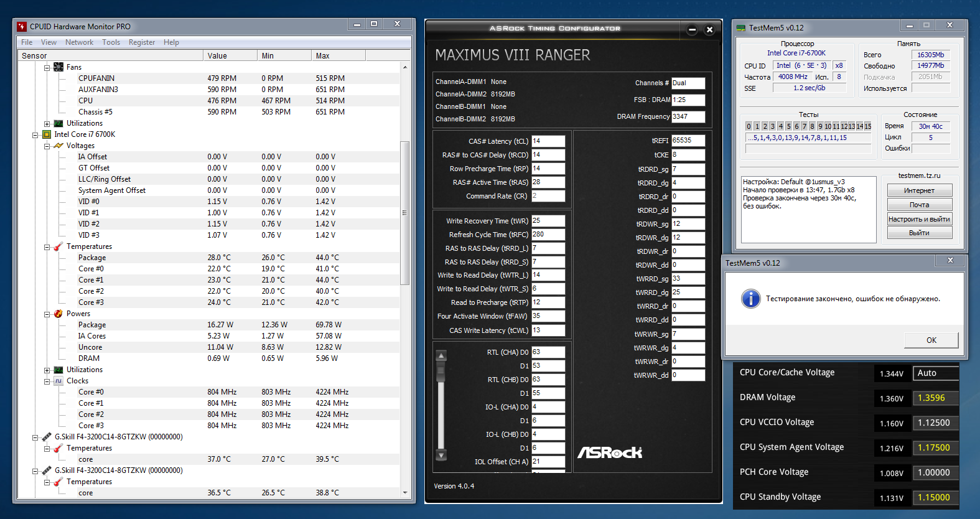This screenshot has width=980, height=519.
Task: Select the IA Offset voltage row
Action: (x=208, y=157)
